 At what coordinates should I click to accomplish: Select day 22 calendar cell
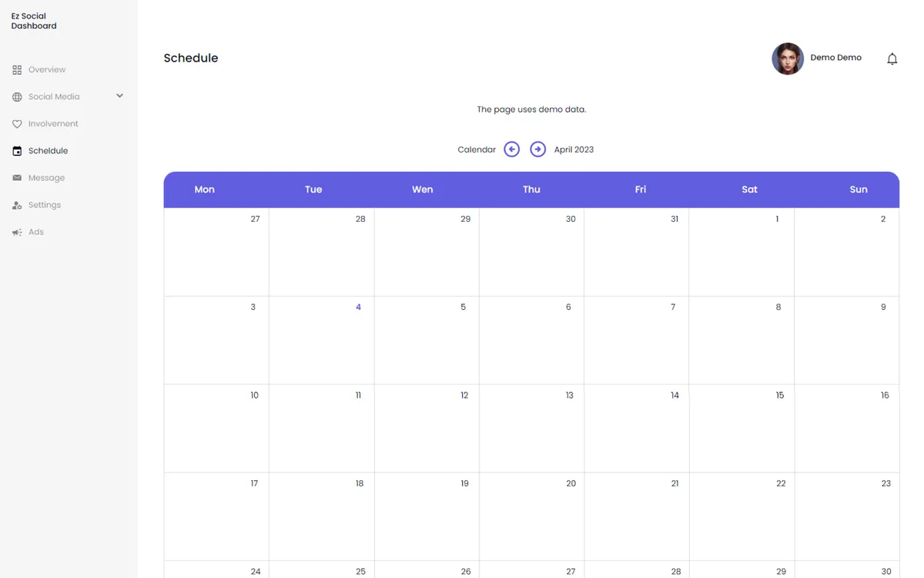[x=742, y=516]
